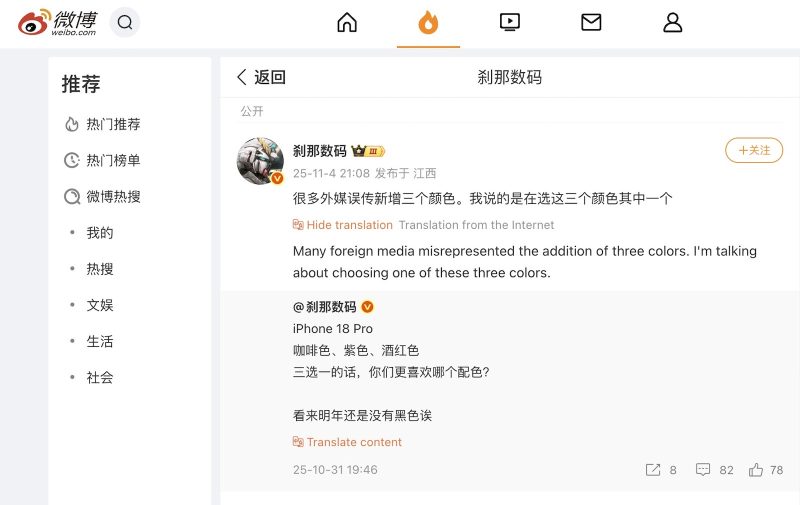Like the quoted post thumbs-up 78
This screenshot has width=800, height=505.
756,469
